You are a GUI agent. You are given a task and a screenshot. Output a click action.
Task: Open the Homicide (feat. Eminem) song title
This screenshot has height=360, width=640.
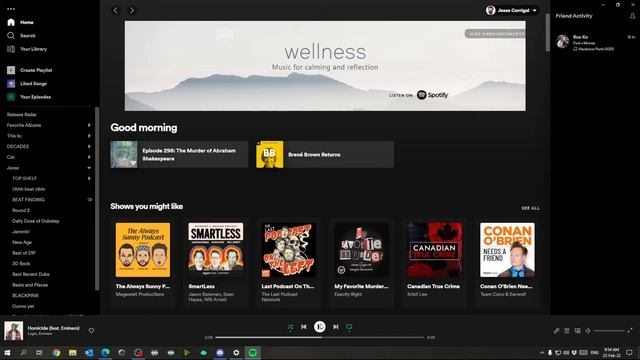click(x=53, y=328)
